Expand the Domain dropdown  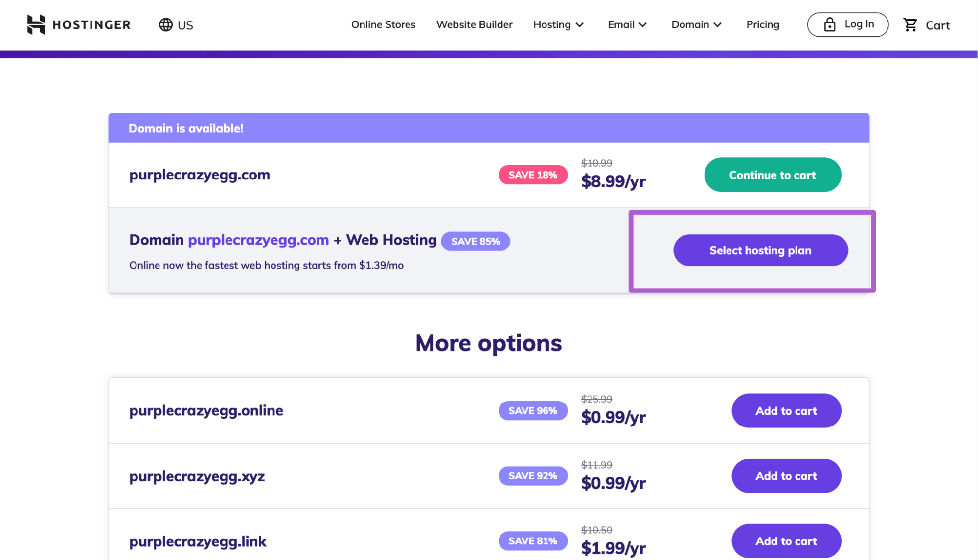[696, 24]
